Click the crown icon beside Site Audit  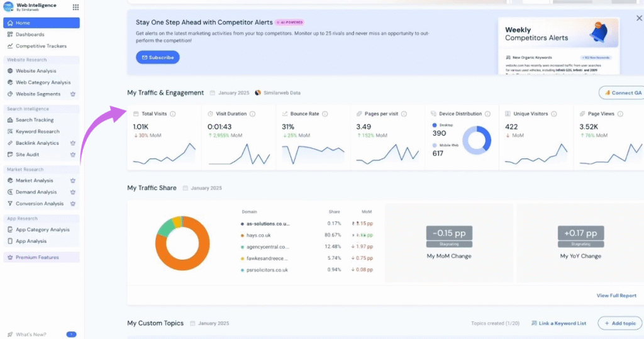[73, 154]
